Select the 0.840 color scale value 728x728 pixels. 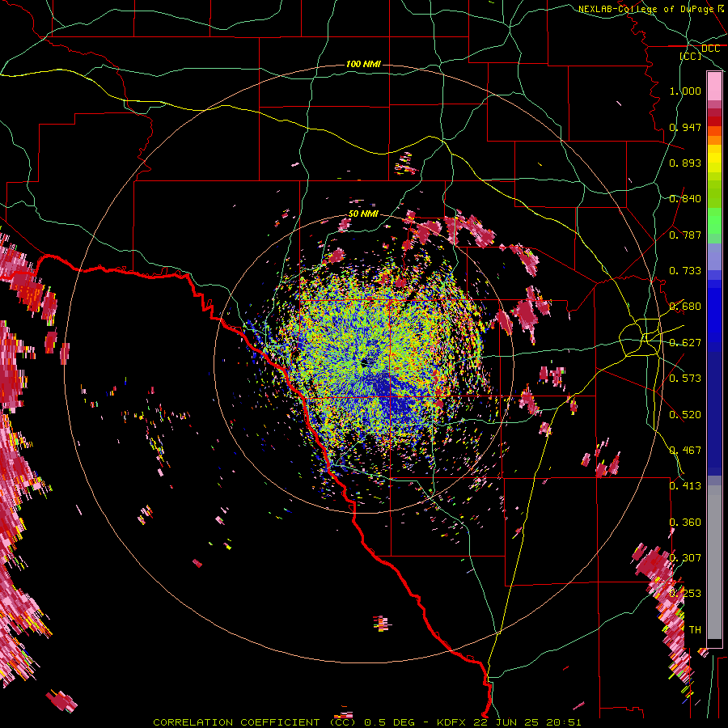[685, 199]
